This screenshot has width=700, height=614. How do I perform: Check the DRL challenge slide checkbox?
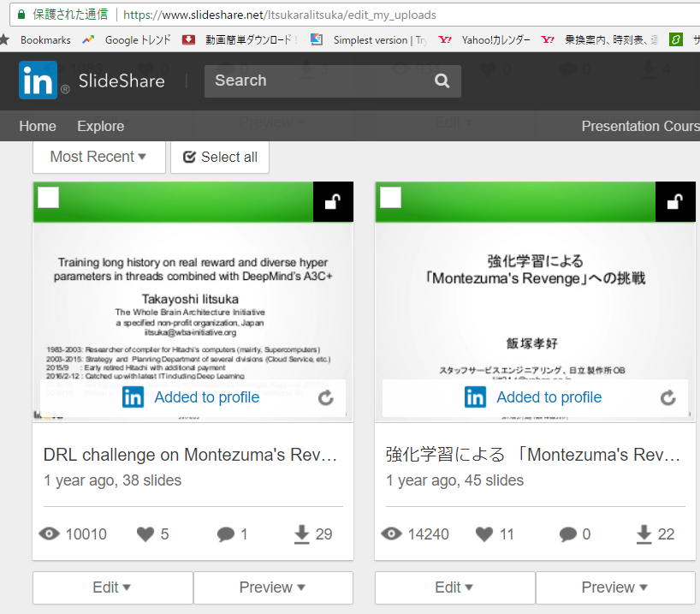point(48,198)
